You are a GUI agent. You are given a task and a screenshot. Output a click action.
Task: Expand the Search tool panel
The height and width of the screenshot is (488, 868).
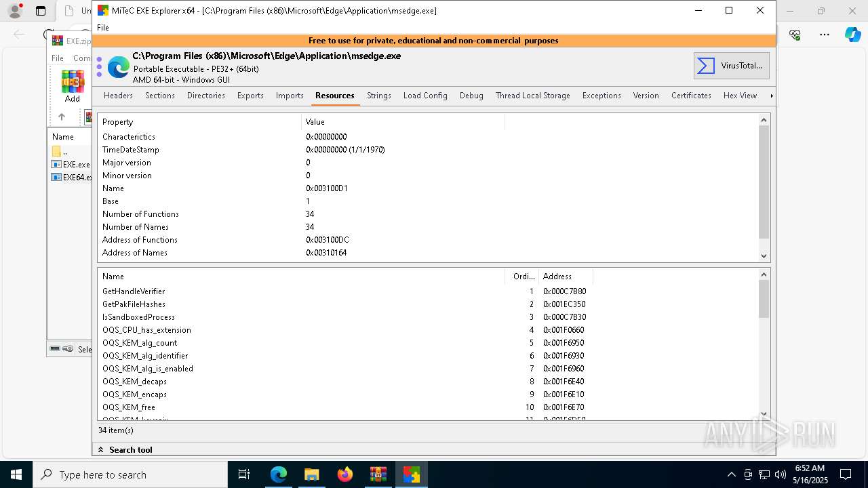(x=125, y=450)
